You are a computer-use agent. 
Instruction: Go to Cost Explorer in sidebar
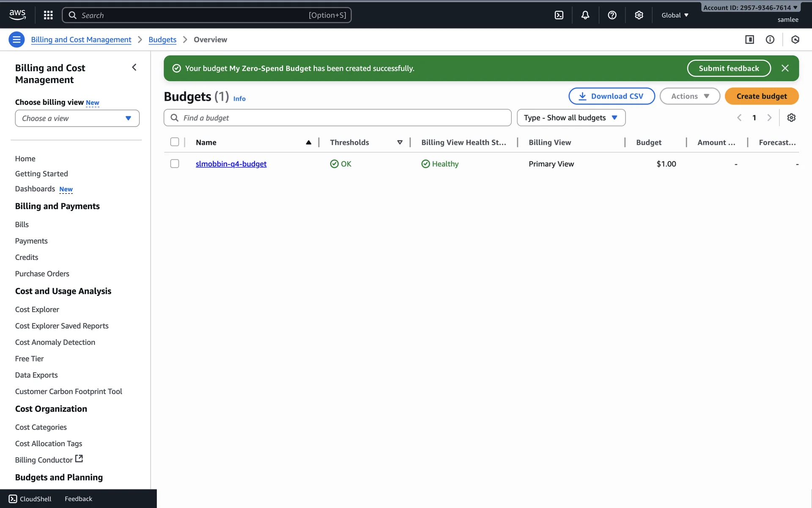[x=37, y=309]
